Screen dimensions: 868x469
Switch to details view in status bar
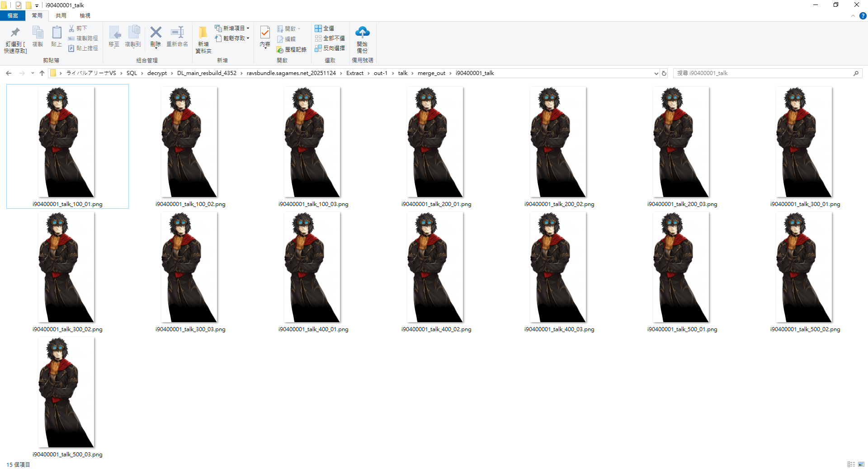(x=851, y=464)
